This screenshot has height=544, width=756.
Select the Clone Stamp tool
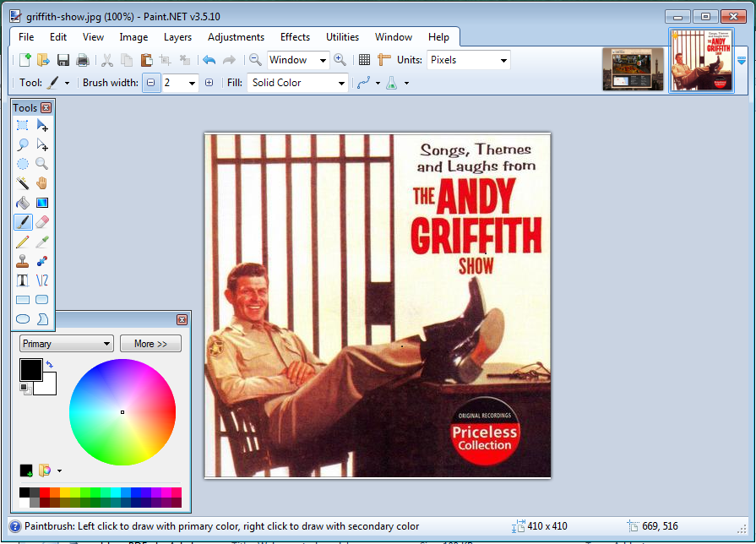point(23,261)
